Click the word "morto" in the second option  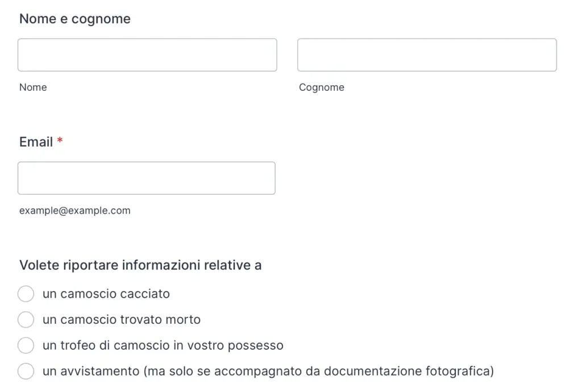(183, 320)
